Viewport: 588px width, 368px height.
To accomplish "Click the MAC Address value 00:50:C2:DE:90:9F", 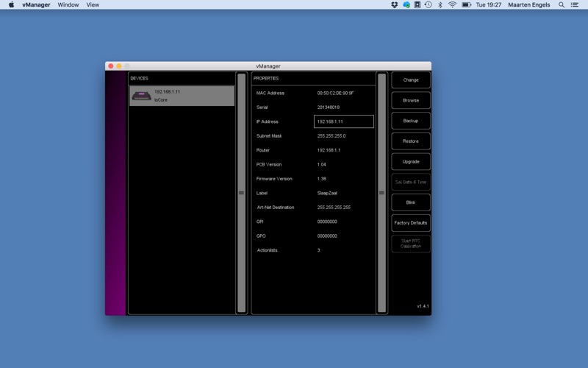I will [335, 93].
